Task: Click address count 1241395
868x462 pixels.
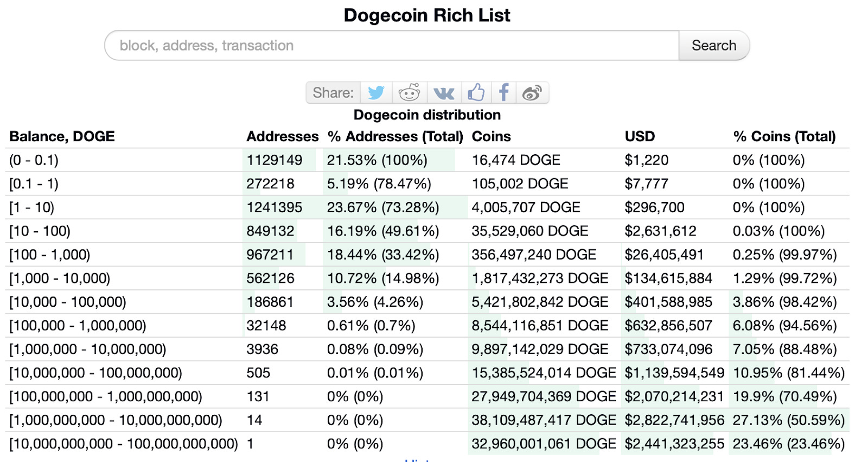Action: click(275, 207)
